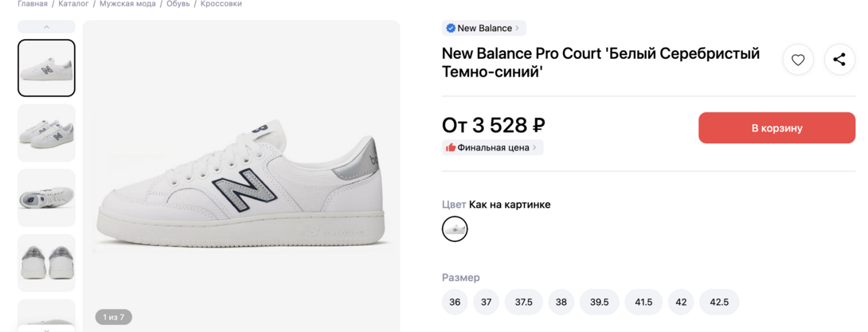Screen dimensions: 868x332
Task: Pick size 39.5
Action: (x=600, y=303)
